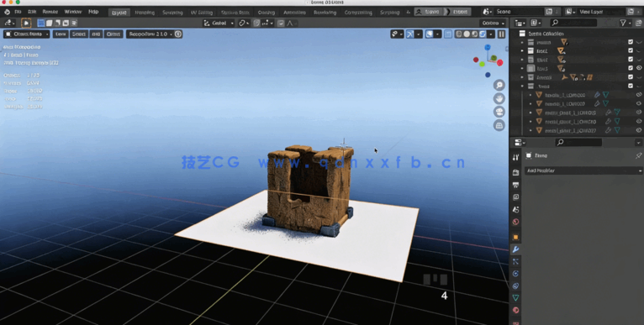Uncheck the expanded collection's exclude checkbox
This screenshot has height=325, width=644.
tap(631, 86)
